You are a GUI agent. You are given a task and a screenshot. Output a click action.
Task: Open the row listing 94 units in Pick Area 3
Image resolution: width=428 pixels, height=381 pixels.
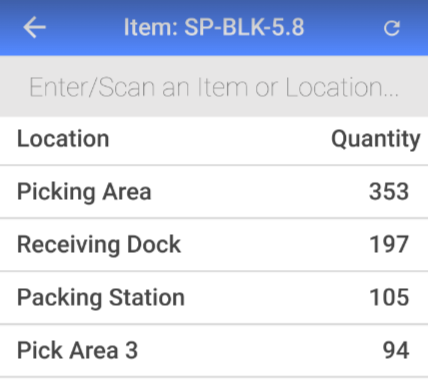click(x=214, y=351)
